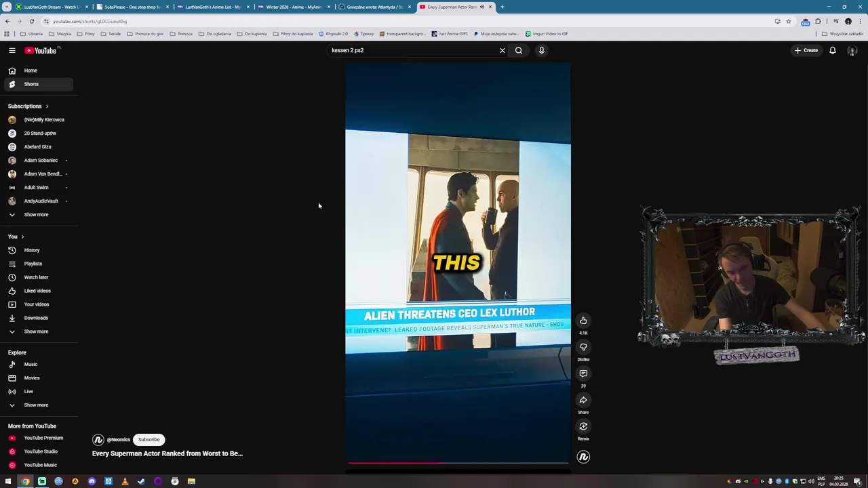
Task: Open the You section header
Action: point(16,237)
